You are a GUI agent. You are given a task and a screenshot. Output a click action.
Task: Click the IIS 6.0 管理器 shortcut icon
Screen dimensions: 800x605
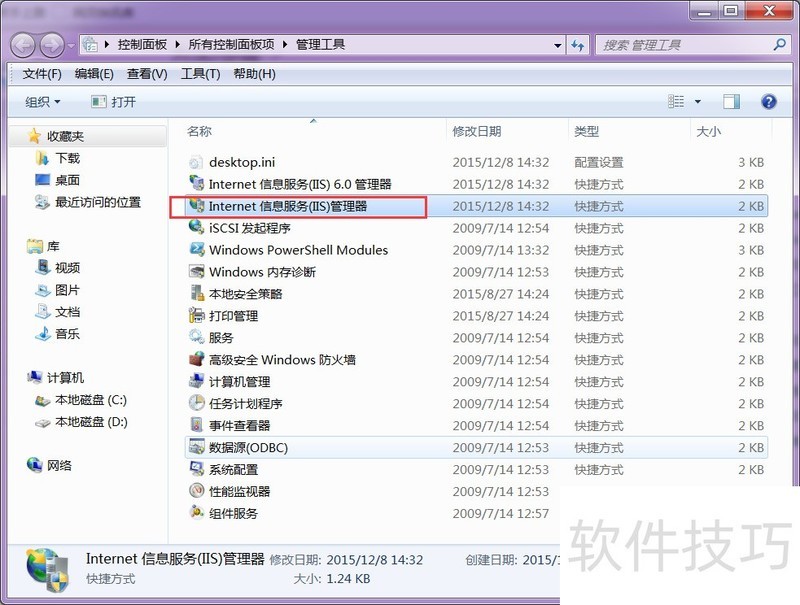196,184
